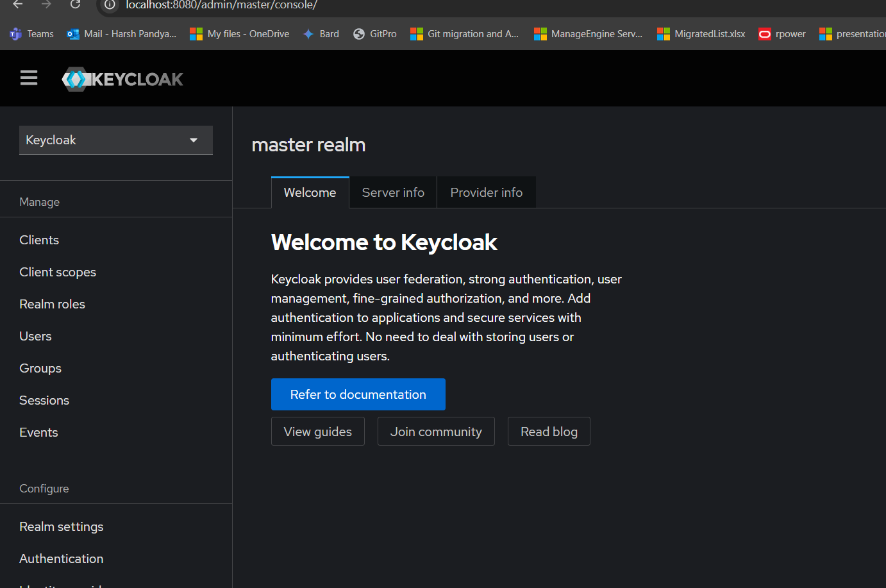Viewport: 886px width, 588px height.
Task: Open Events in the sidebar
Action: pos(38,432)
